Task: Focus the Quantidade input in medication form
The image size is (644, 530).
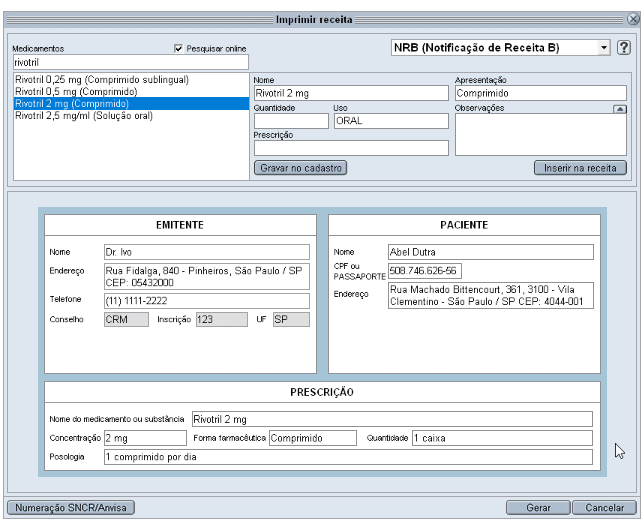Action: tap(291, 121)
